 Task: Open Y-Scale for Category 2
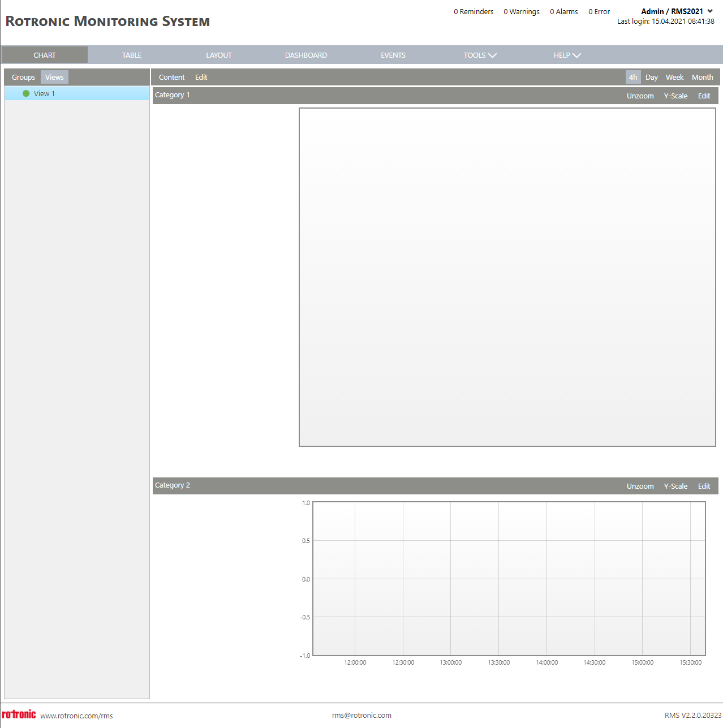pyautogui.click(x=676, y=486)
